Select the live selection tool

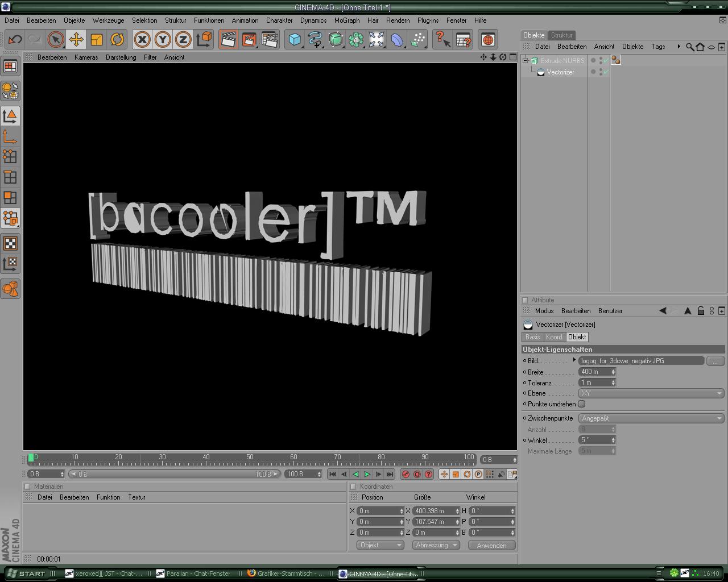(55, 39)
